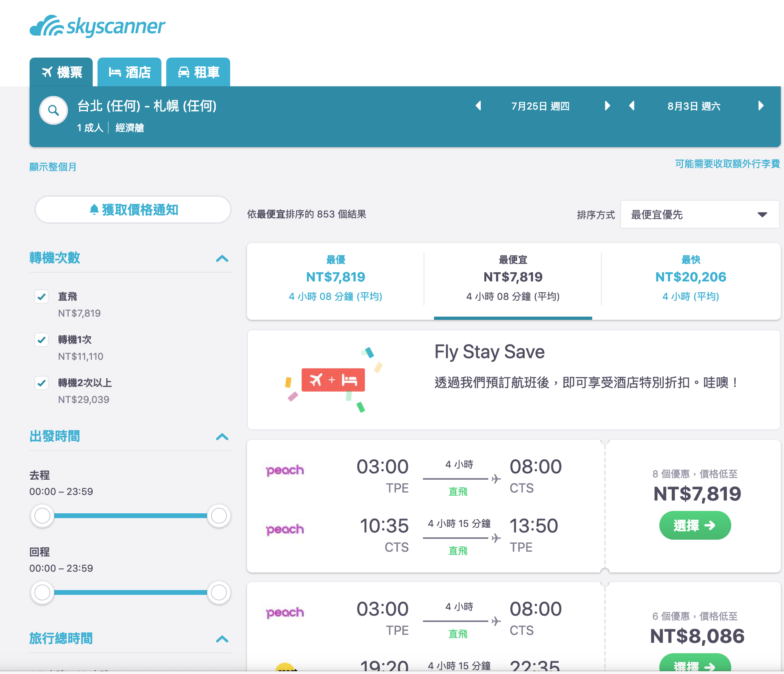The height and width of the screenshot is (674, 784).
Task: Click the Fly Stay Save promo graphic
Action: click(334, 379)
